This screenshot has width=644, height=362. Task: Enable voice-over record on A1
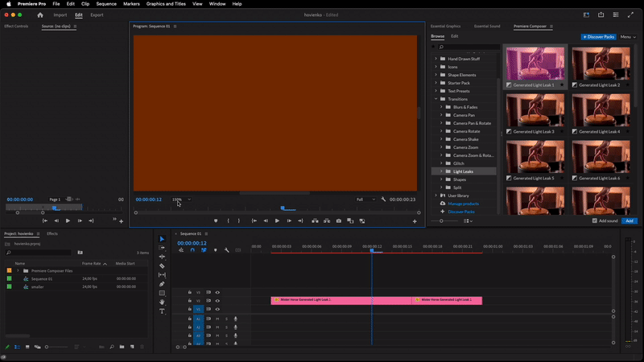pyautogui.click(x=236, y=319)
